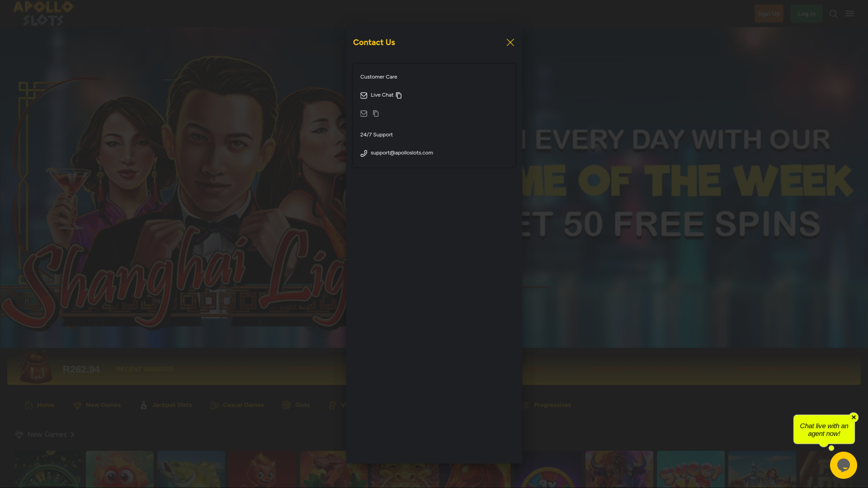868x488 pixels.
Task: Click the Jackpot Slots bag icon
Action: click(144, 405)
